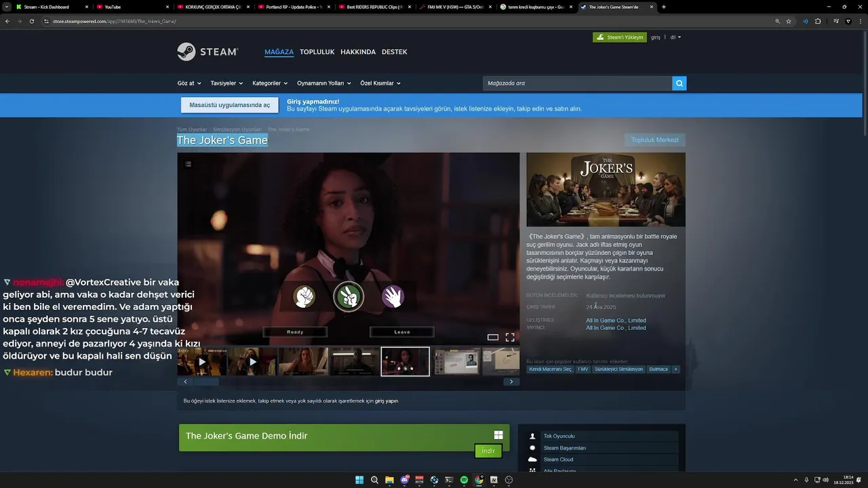Play the first video thumbnail
Viewport: 868px width, 488px height.
(201, 361)
